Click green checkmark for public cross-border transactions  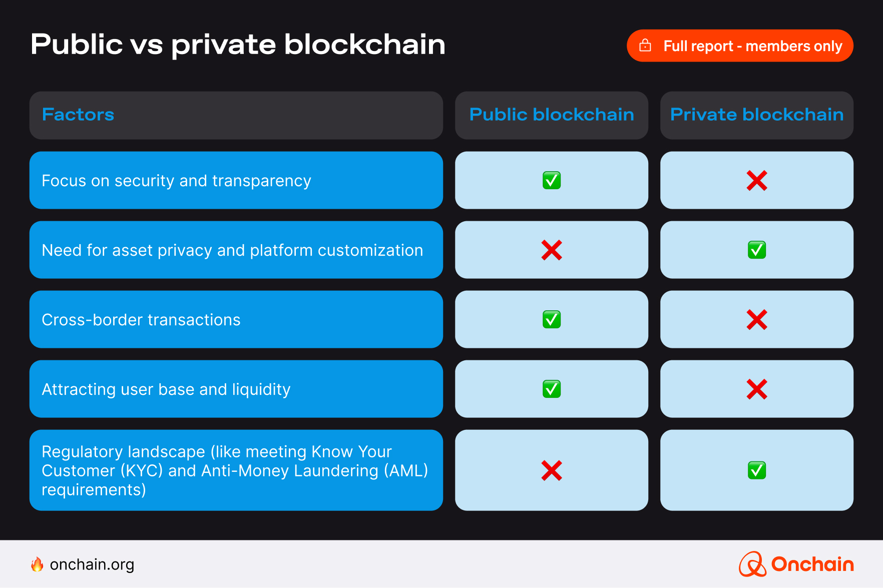click(551, 319)
